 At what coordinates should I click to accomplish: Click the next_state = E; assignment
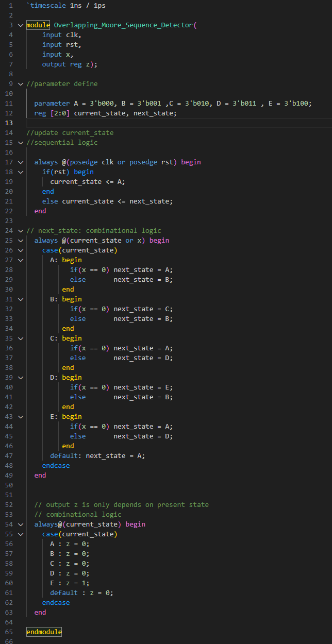click(143, 387)
